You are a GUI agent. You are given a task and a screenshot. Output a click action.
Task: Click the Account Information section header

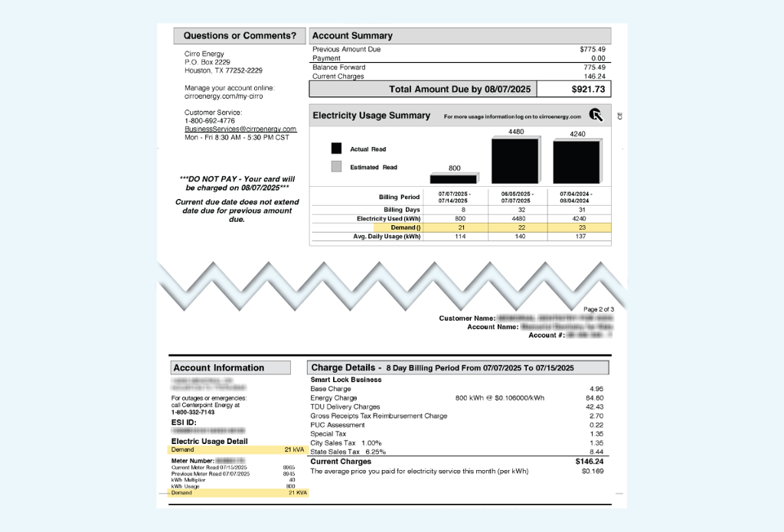tap(230, 368)
